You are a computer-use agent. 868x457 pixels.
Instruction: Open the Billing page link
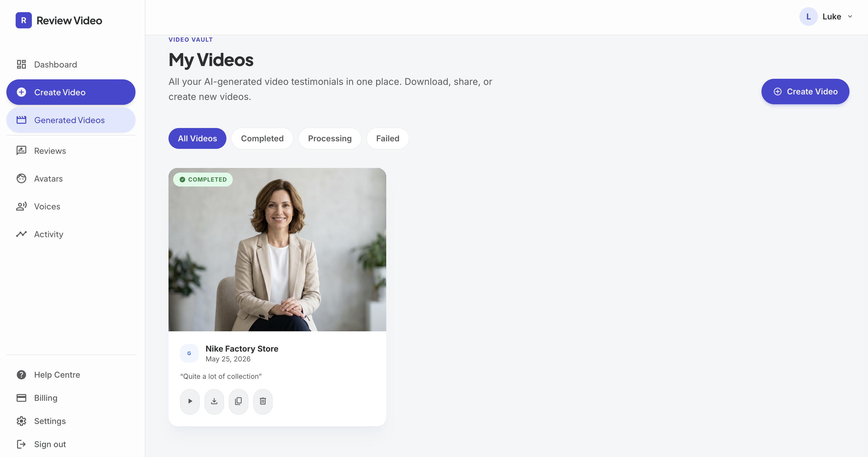pyautogui.click(x=71, y=398)
